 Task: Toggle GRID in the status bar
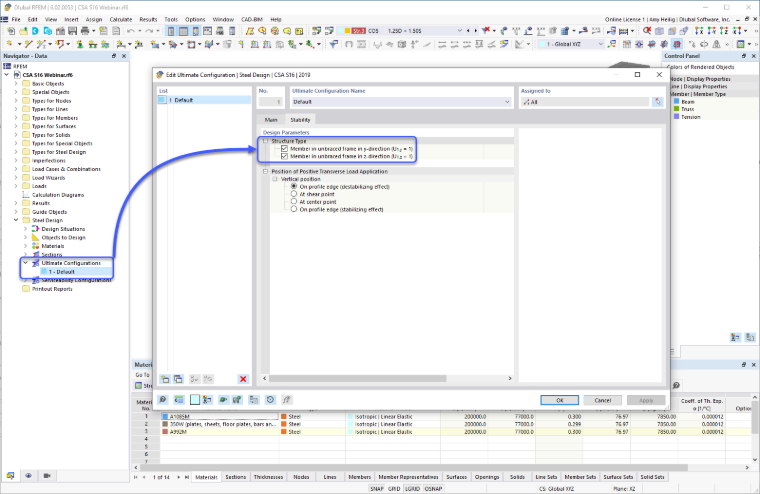point(394,489)
